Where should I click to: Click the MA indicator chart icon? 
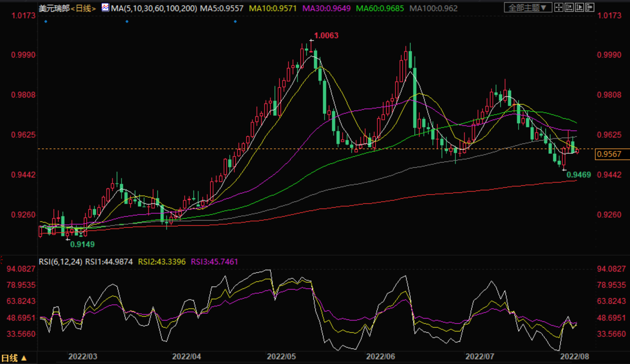click(x=105, y=8)
